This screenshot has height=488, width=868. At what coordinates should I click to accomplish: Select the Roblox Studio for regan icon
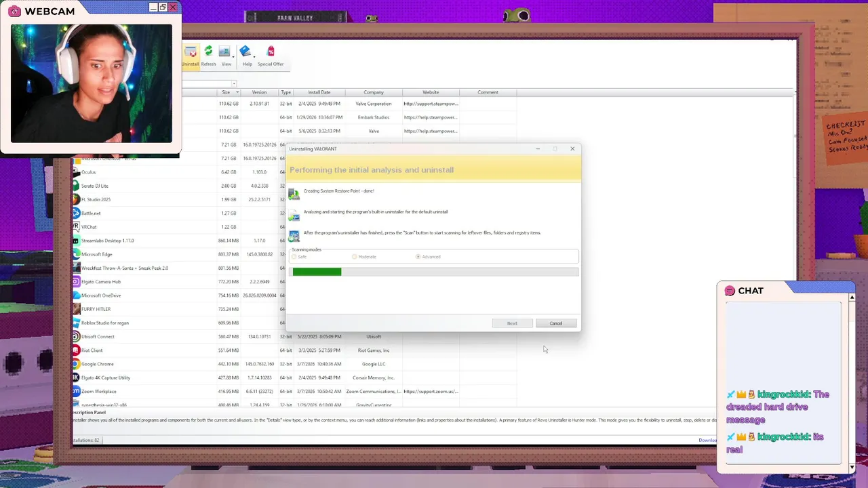tap(77, 323)
